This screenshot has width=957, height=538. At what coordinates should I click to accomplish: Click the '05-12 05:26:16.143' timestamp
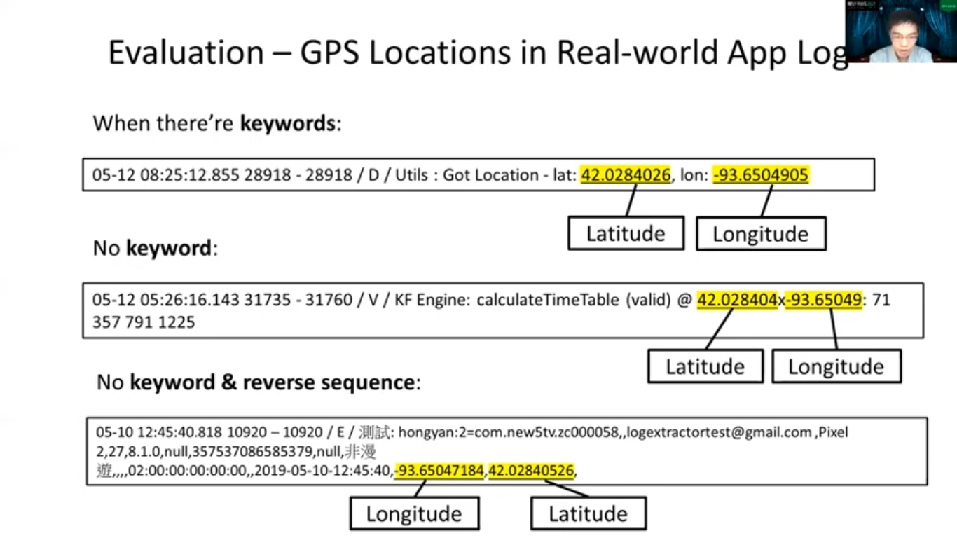pos(166,300)
